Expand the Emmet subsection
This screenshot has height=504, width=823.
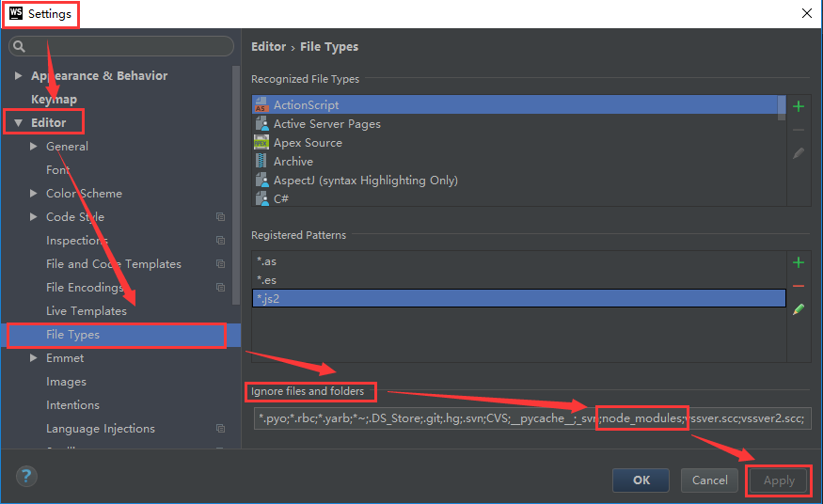pyautogui.click(x=34, y=357)
